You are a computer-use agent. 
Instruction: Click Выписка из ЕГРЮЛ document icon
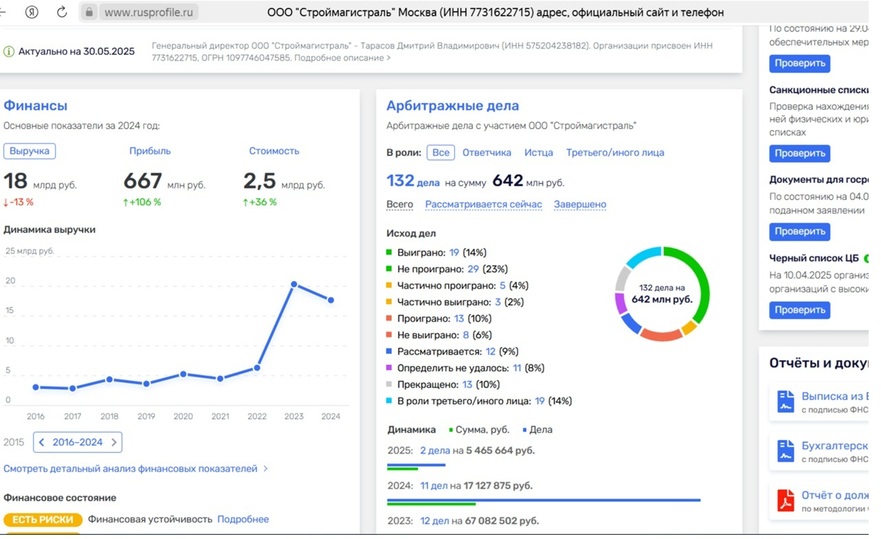point(785,402)
